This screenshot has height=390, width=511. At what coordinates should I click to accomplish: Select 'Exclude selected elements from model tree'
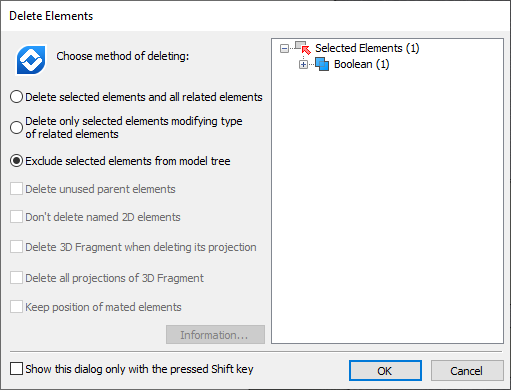pos(16,161)
